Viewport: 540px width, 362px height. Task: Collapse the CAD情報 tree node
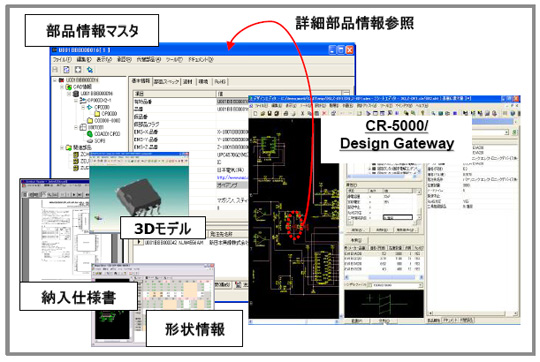pyautogui.click(x=62, y=87)
